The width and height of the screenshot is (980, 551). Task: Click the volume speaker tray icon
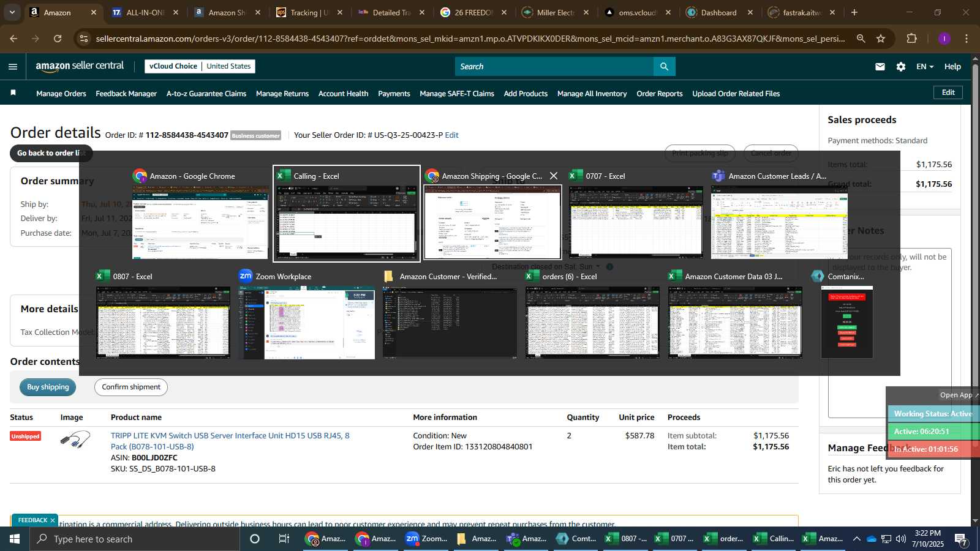point(901,539)
